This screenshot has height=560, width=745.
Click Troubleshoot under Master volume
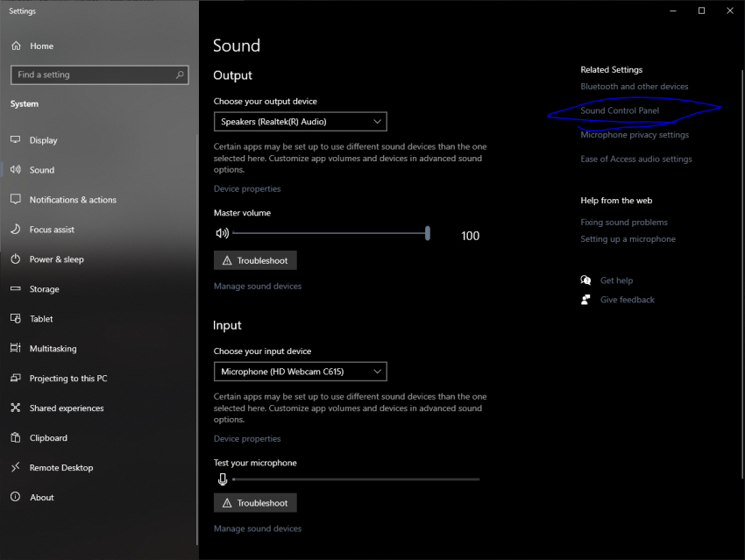(255, 259)
